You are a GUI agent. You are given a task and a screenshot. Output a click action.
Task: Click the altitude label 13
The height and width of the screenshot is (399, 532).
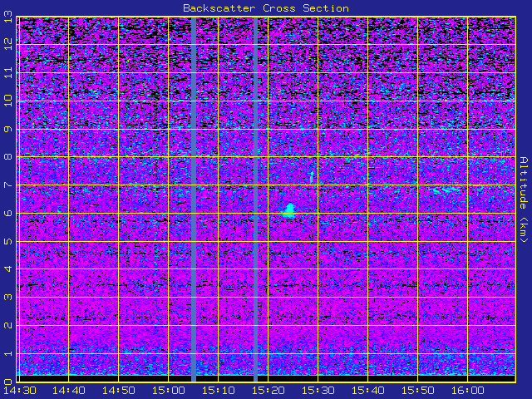(x=8, y=17)
